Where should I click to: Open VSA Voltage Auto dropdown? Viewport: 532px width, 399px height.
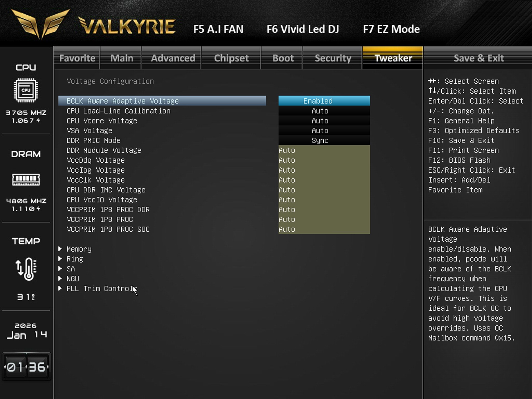[x=324, y=131]
